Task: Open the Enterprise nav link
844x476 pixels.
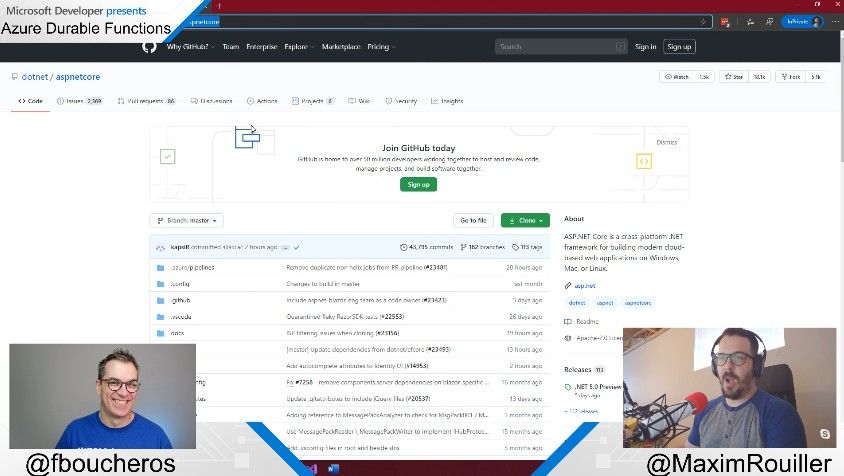Action: [262, 47]
